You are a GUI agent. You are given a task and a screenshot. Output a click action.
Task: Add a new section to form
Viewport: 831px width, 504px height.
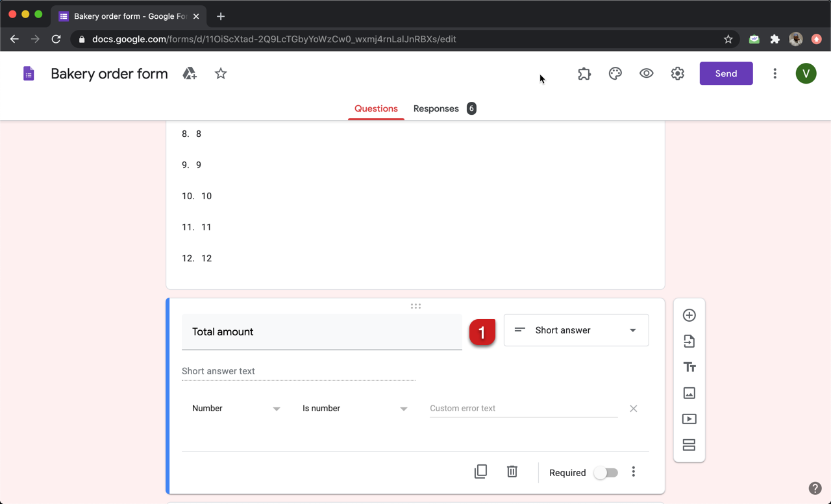click(689, 445)
